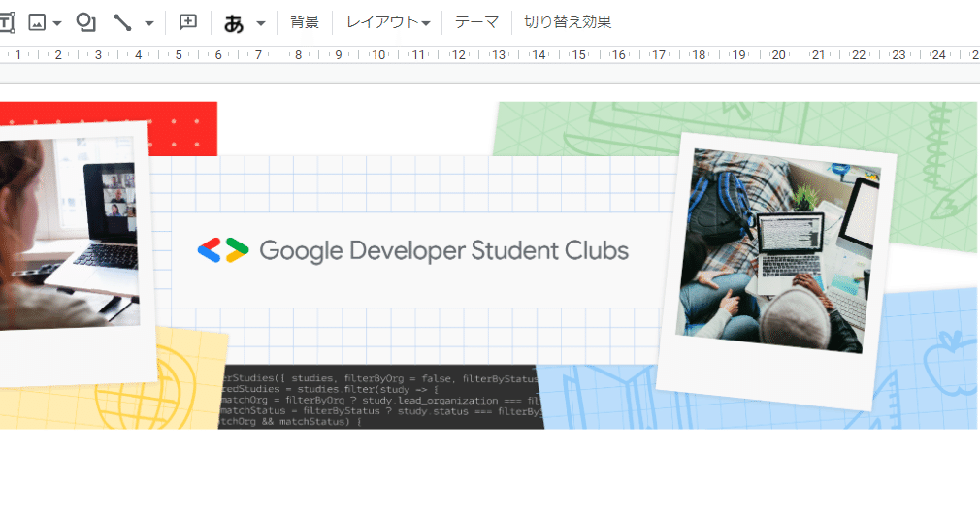This screenshot has height=519, width=980.
Task: Click the add comment icon
Action: 187,22
